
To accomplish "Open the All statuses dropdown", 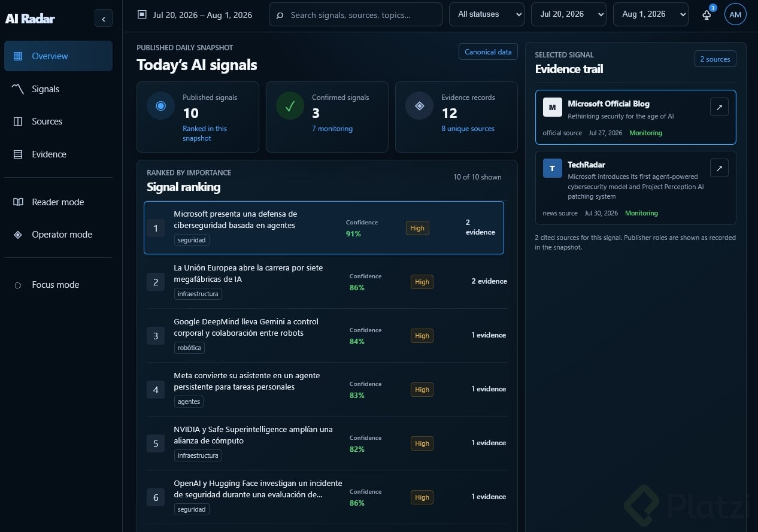I will [x=487, y=14].
